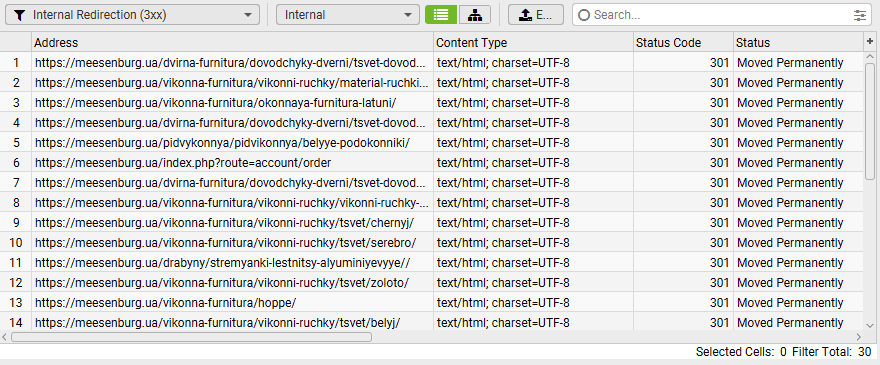This screenshot has height=365, width=880.
Task: Expand the Internal dropdown
Action: coord(347,15)
